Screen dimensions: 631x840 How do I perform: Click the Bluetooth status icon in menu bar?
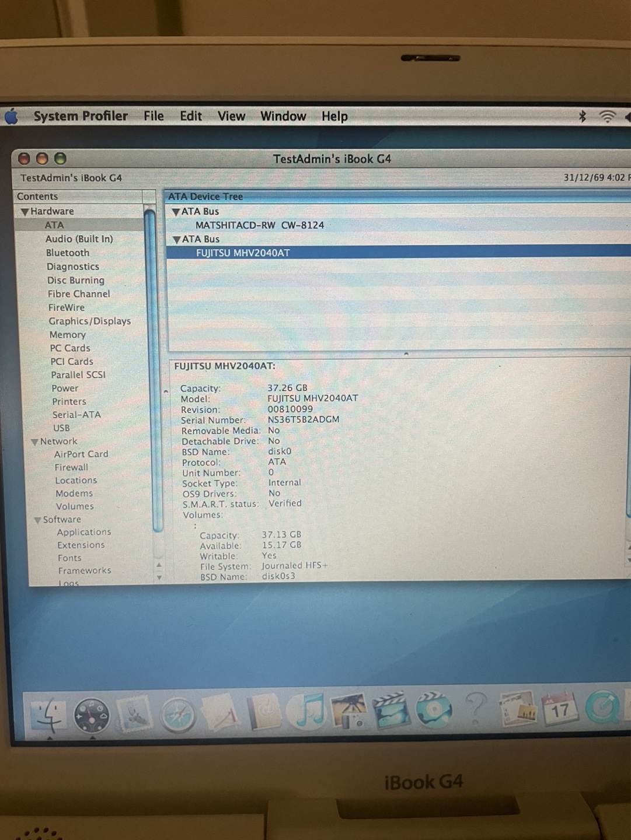(582, 117)
